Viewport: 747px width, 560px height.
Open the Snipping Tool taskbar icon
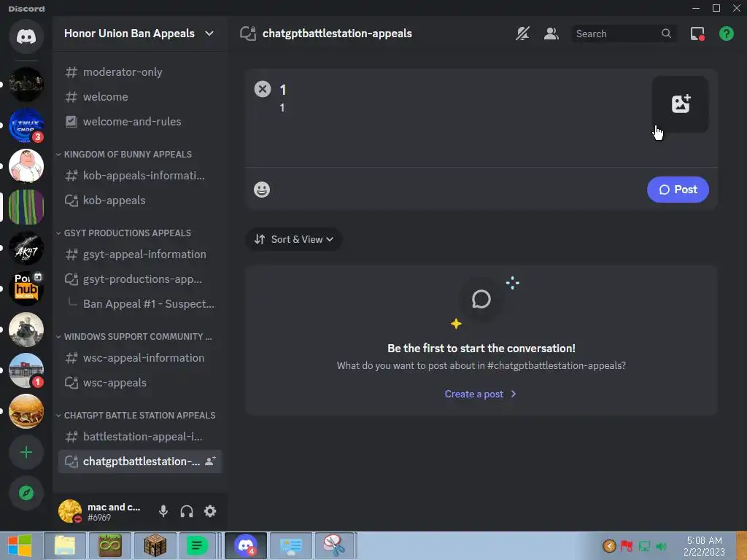[x=334, y=545]
